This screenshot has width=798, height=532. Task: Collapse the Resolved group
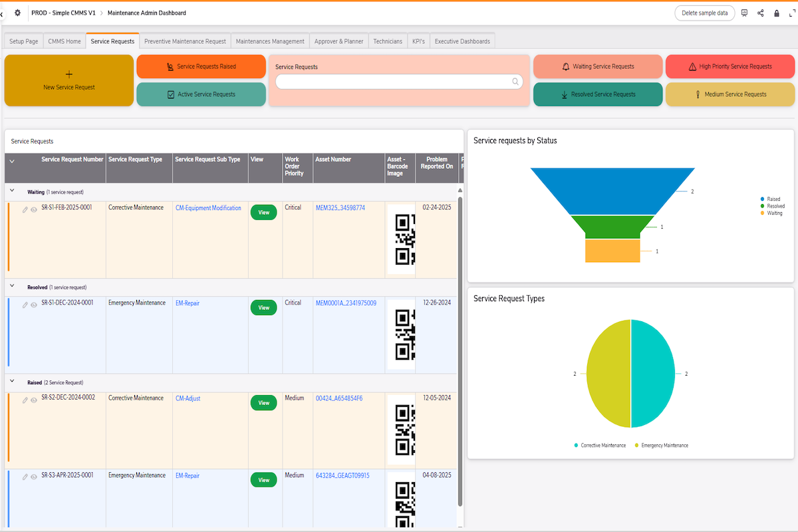[12, 287]
